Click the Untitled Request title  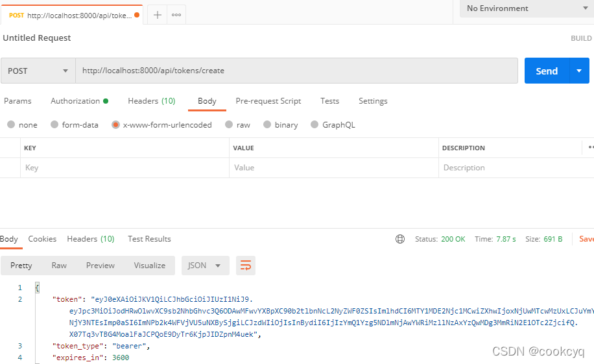coord(37,38)
